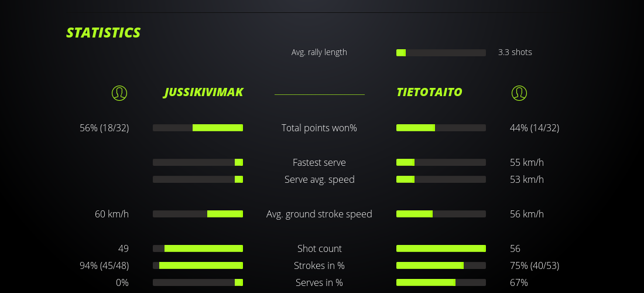The image size is (644, 293).
Task: Click Tietotaito's Fastest serve bar
Action: [441, 162]
